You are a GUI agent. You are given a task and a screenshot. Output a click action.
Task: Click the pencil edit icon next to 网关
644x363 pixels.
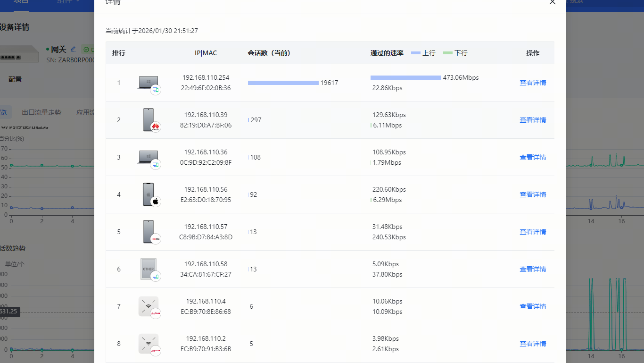(73, 49)
